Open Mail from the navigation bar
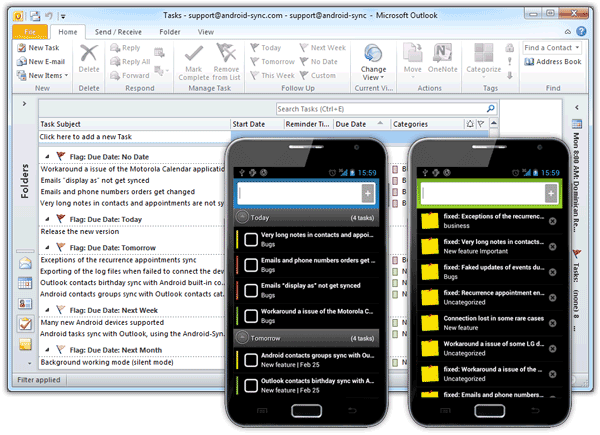 coord(25,263)
